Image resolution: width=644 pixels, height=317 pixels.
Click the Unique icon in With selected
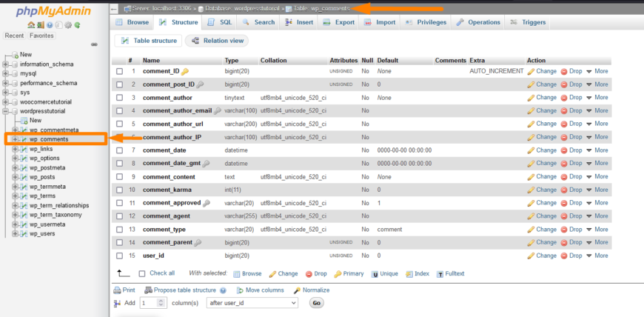(x=375, y=274)
